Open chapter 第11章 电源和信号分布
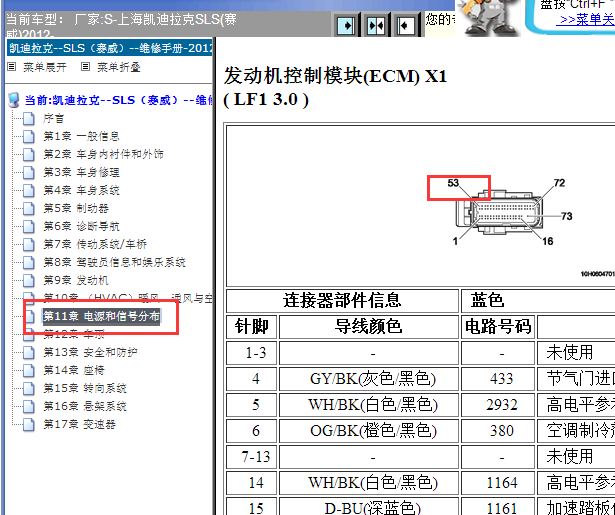The width and height of the screenshot is (615, 515). tap(101, 316)
